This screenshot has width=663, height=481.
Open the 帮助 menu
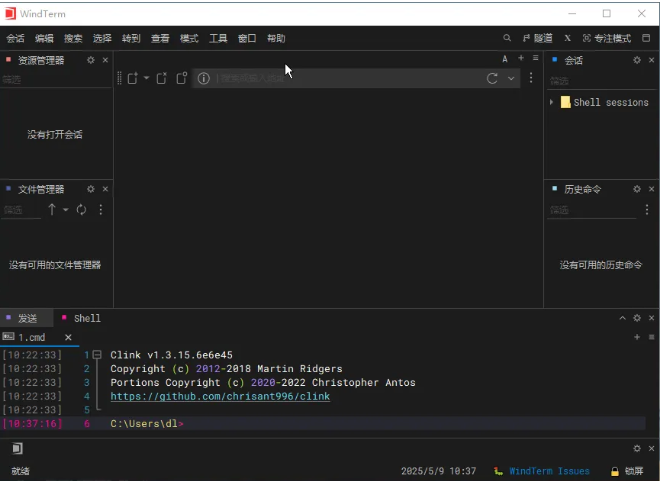[x=276, y=38]
